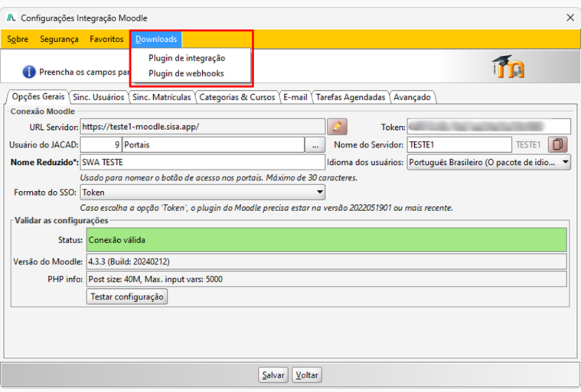Image resolution: width=581 pixels, height=392 pixels.
Task: Click the Nome Reduzido field containing SWA TESTE
Action: 203,162
